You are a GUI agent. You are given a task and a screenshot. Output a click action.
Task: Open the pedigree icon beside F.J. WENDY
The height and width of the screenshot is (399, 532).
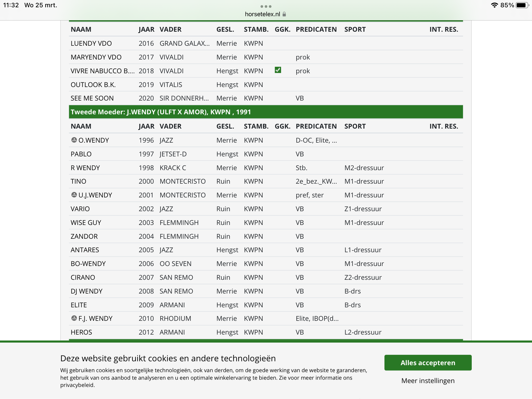coord(74,318)
